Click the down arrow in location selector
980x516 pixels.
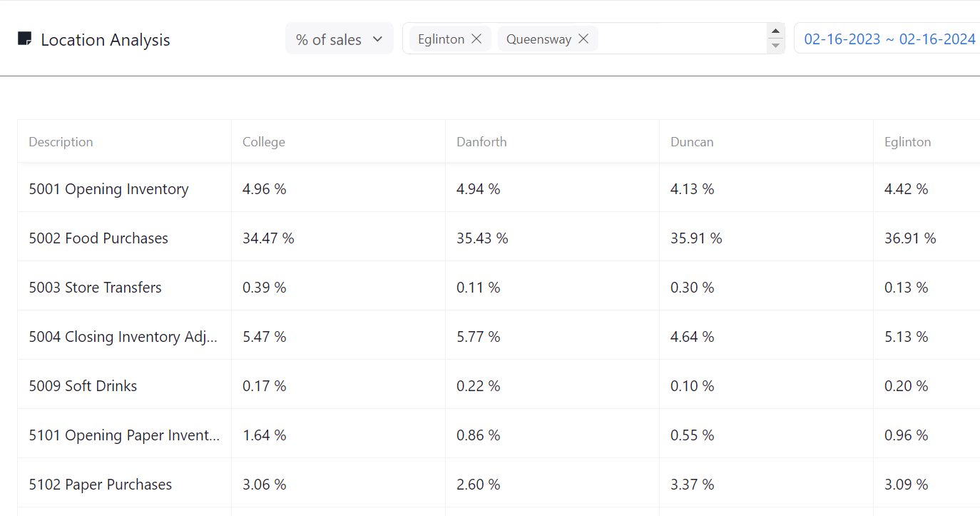pyautogui.click(x=775, y=46)
